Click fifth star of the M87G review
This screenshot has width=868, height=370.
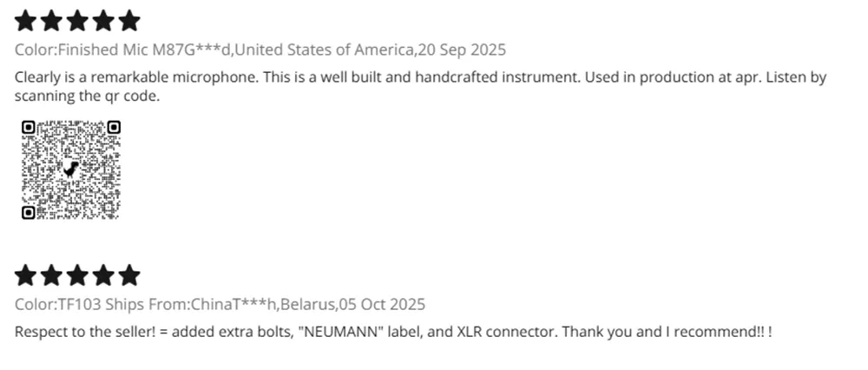[x=128, y=20]
